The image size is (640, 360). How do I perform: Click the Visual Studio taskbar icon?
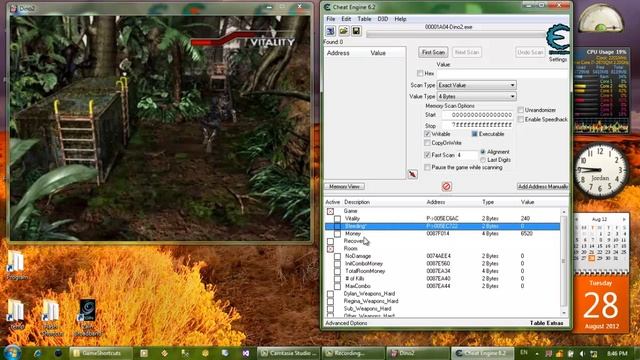[246, 353]
